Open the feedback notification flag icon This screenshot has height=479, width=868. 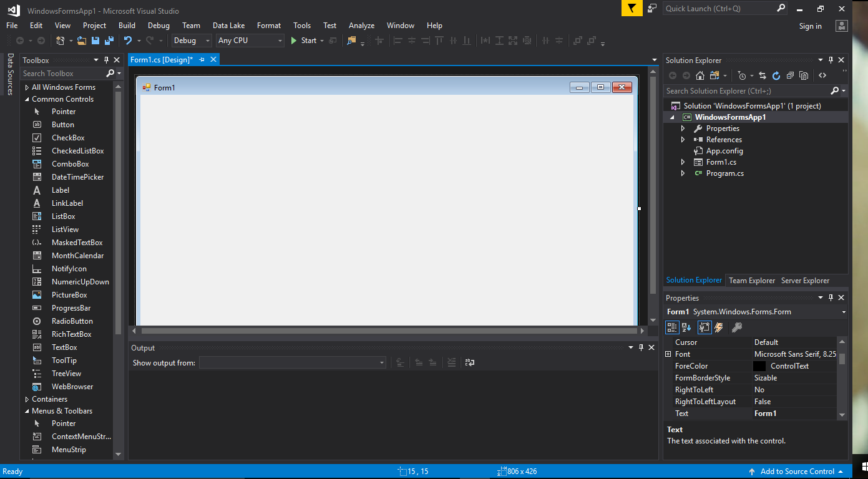click(x=631, y=8)
